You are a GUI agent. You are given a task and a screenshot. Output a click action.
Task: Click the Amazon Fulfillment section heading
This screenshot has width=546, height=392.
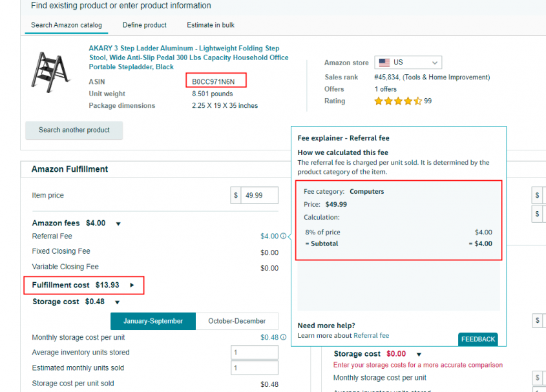(70, 169)
